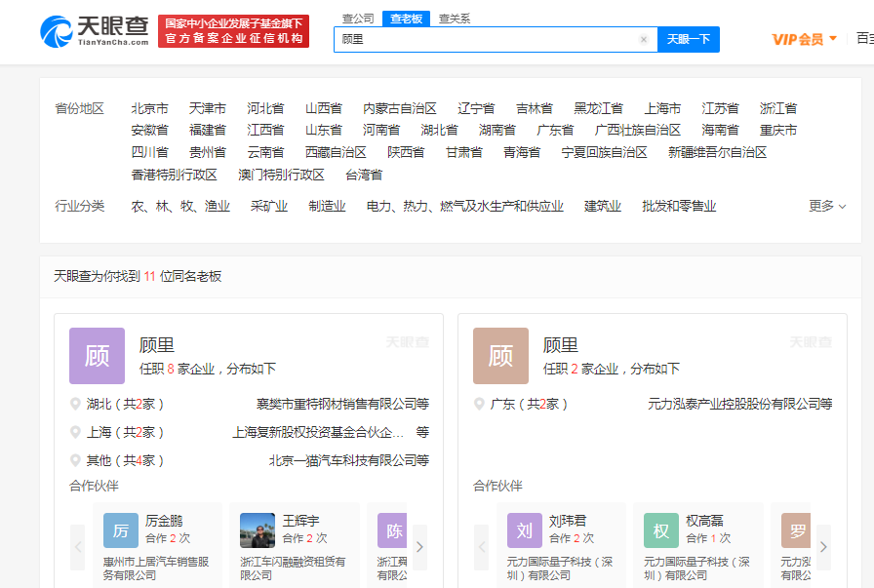Select the 查老板 tab

coord(406,19)
